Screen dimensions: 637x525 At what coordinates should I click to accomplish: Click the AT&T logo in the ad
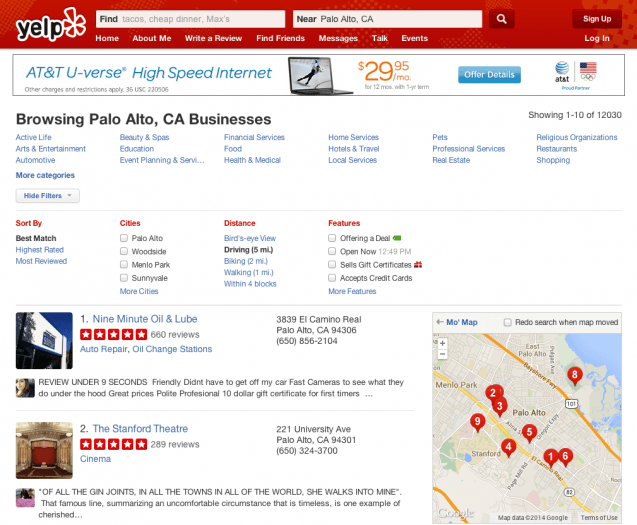562,72
